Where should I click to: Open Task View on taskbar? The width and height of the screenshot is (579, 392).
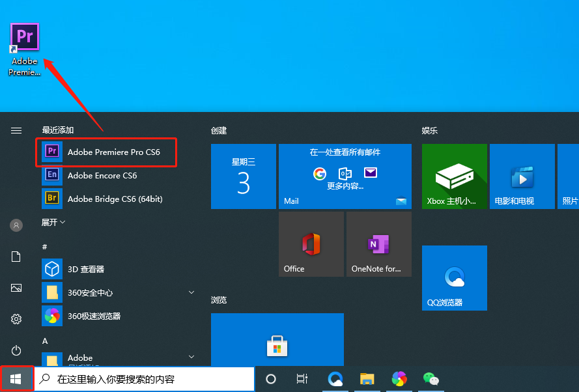[302, 379]
